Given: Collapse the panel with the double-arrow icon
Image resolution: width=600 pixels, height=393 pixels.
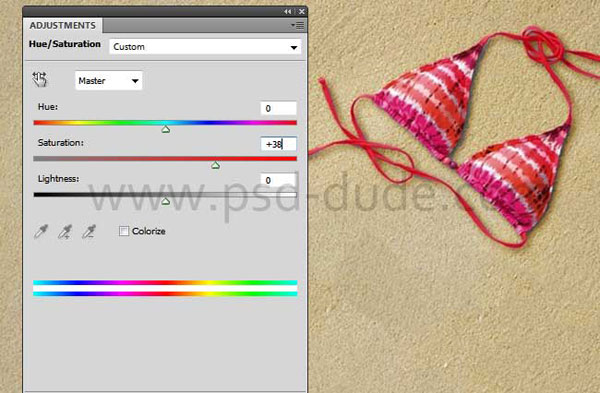Looking at the screenshot, I should 287,11.
